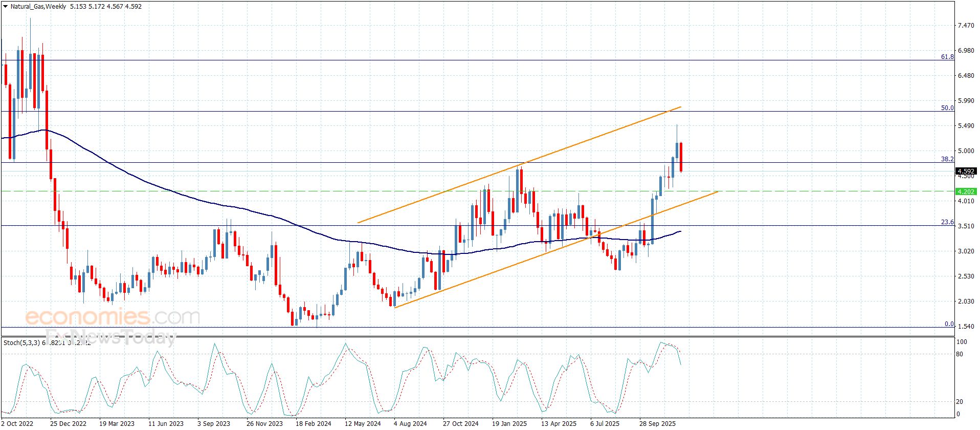
Task: Select the black 4.592 current price tag
Action: coord(966,171)
